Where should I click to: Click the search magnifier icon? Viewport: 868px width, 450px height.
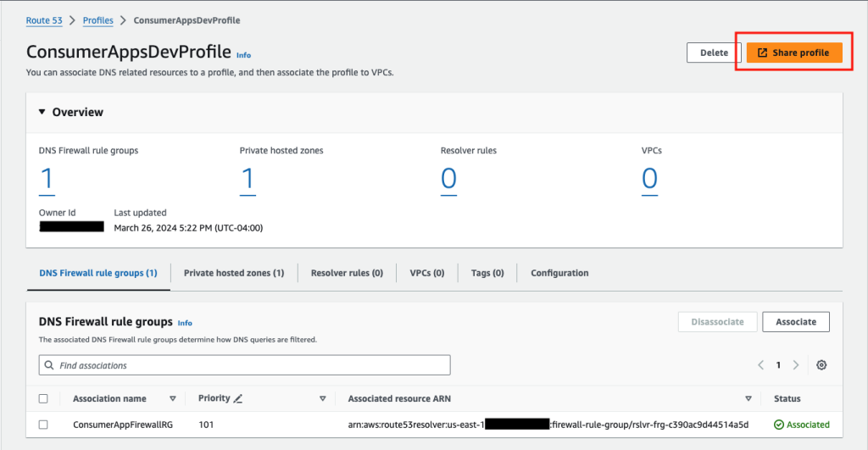coord(49,365)
